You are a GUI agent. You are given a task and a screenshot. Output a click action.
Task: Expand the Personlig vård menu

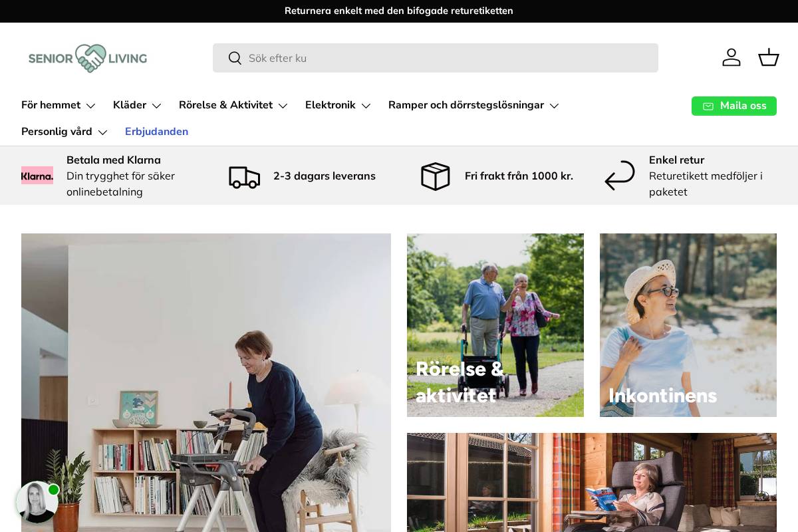[65, 132]
